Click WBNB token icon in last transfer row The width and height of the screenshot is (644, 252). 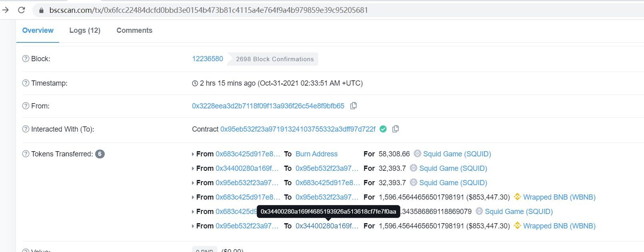click(x=517, y=226)
